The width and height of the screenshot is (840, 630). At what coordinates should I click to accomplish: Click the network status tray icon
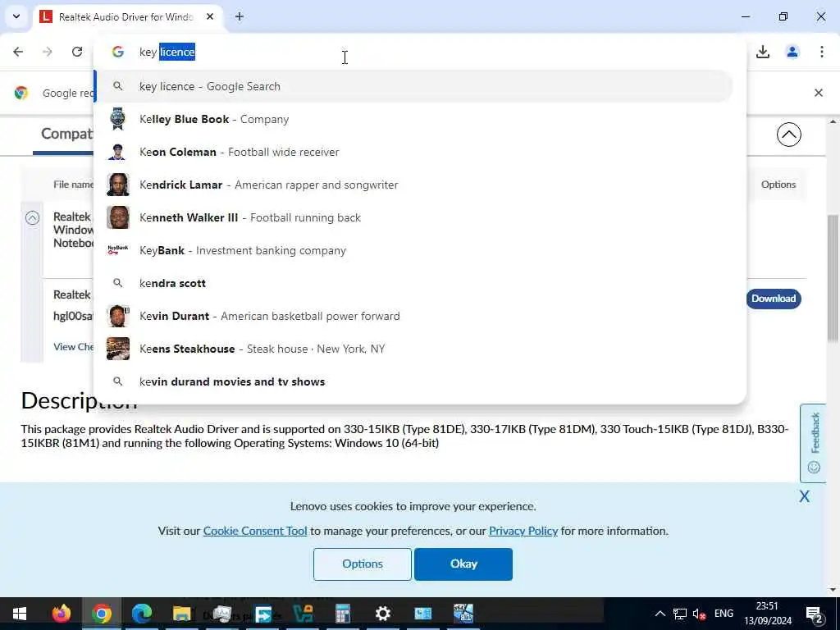click(680, 614)
